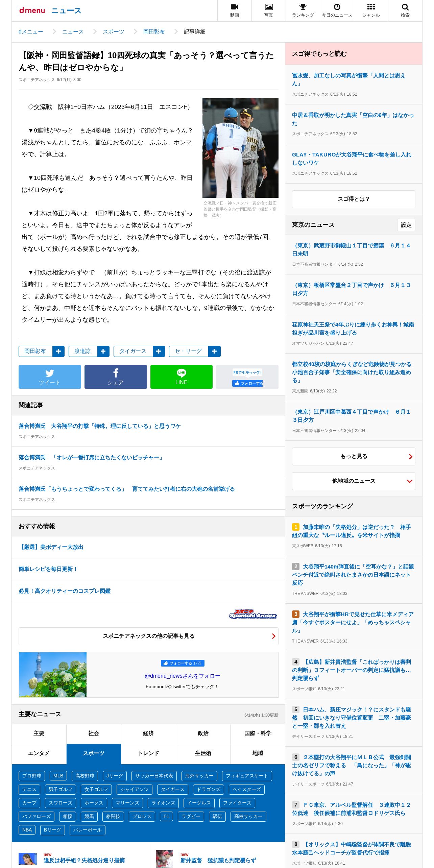Select the 相撲 category chip

point(68,816)
